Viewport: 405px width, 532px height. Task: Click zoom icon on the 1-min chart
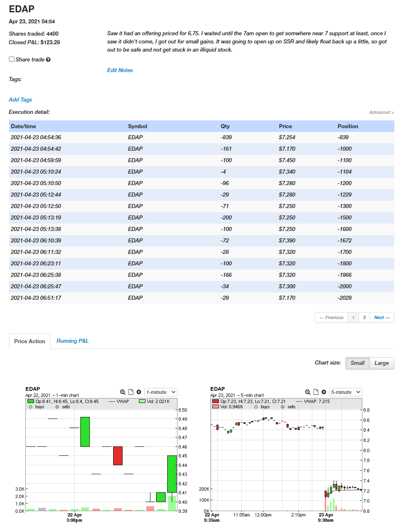123,392
